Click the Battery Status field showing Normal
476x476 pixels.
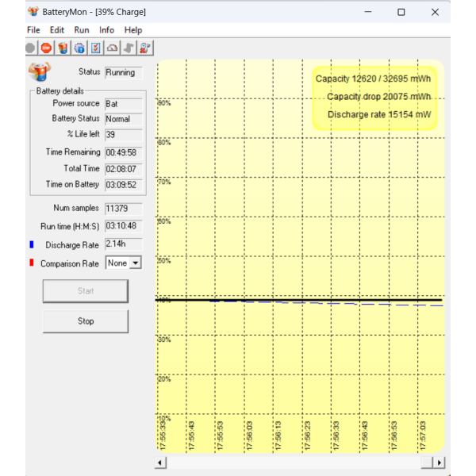pos(124,119)
